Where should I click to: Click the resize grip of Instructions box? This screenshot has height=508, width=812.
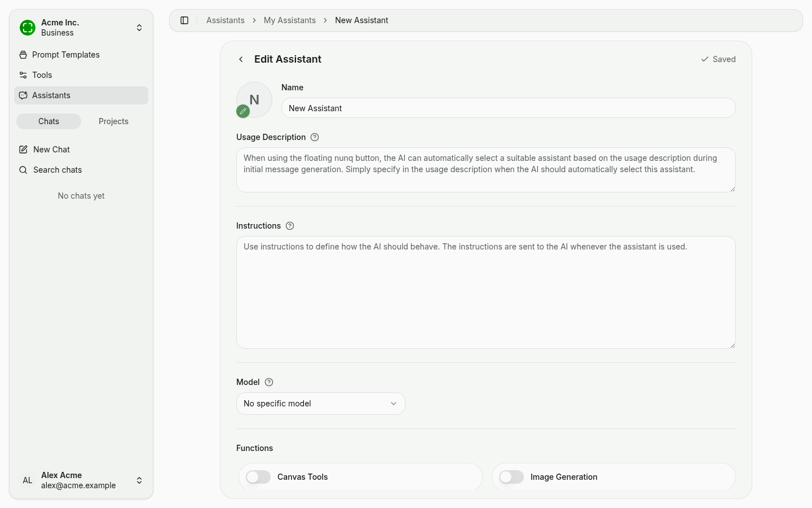[732, 345]
